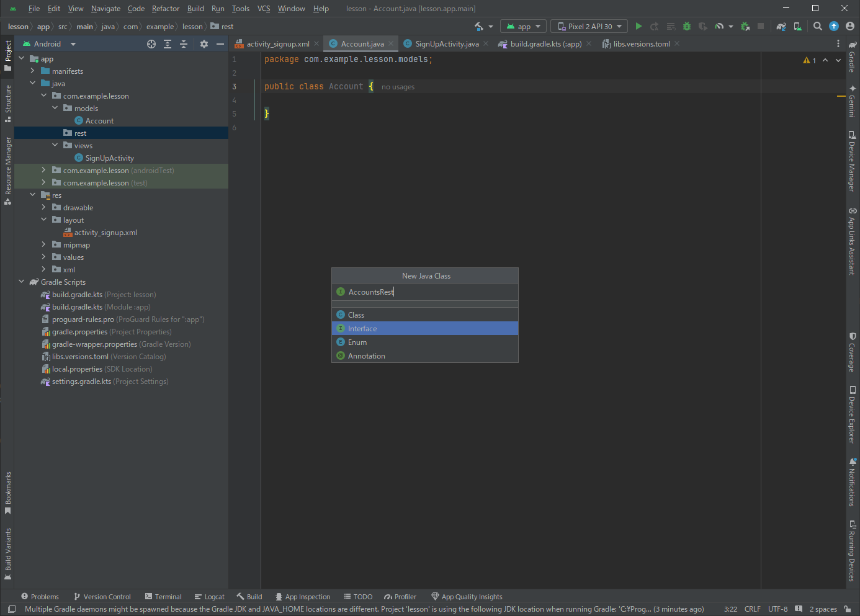Image resolution: width=860 pixels, height=616 pixels.
Task: Open the Project panel gear options
Action: [x=204, y=44]
